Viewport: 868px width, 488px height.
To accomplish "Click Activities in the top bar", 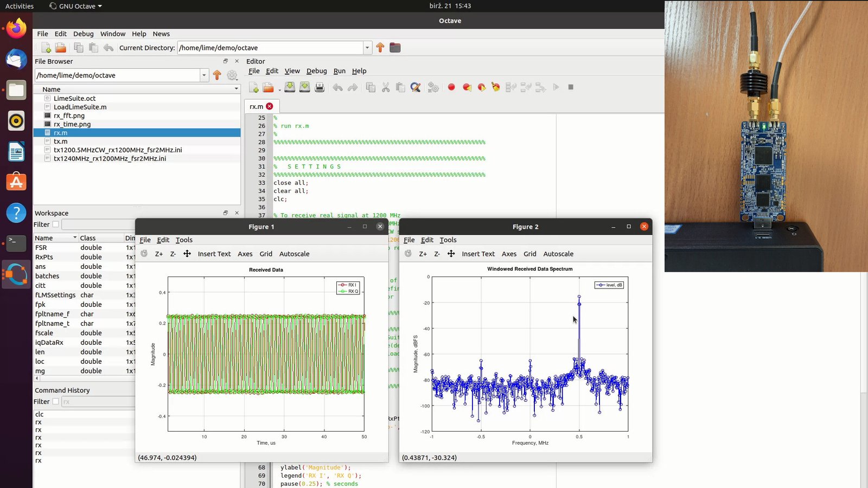I will (20, 6).
